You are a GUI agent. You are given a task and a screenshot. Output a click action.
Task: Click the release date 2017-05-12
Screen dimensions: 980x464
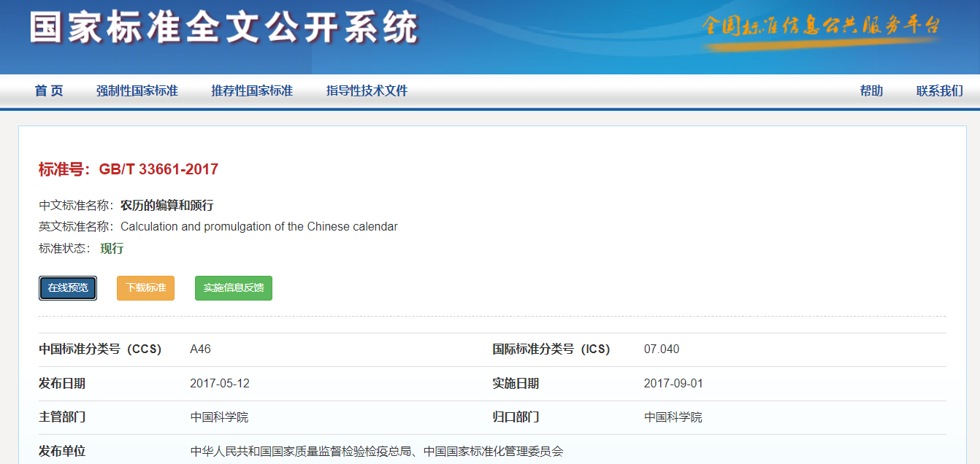point(220,384)
